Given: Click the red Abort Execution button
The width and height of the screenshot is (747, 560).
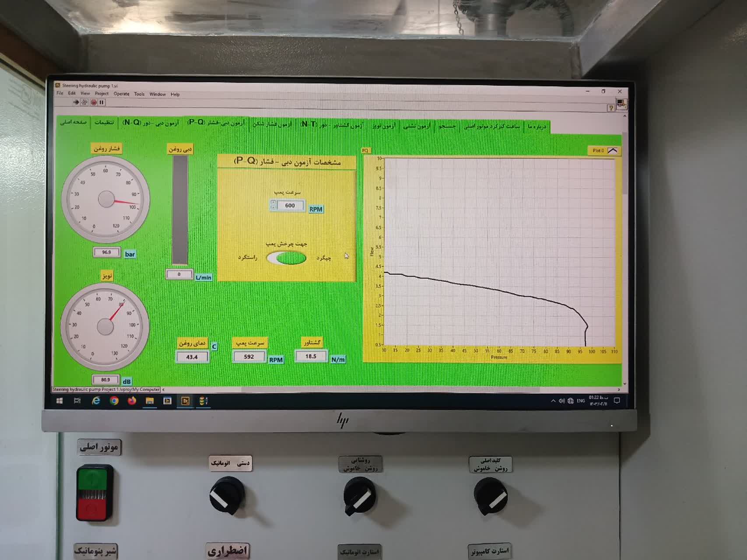Looking at the screenshot, I should coord(94,102).
